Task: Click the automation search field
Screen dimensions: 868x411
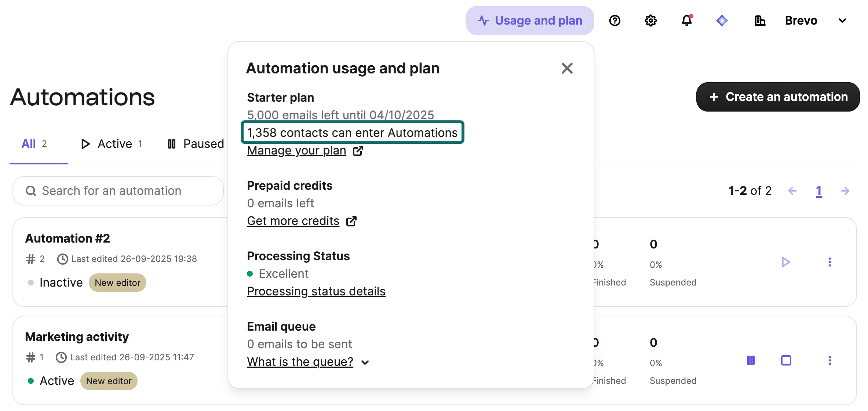Action: (x=117, y=190)
